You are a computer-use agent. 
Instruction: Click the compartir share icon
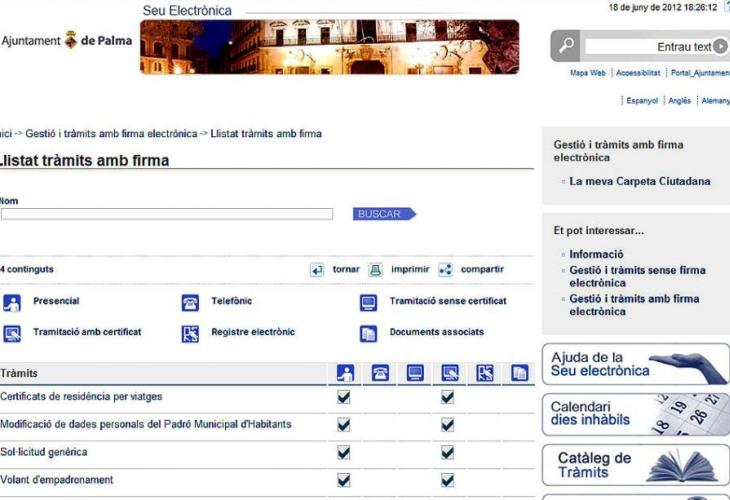[445, 270]
